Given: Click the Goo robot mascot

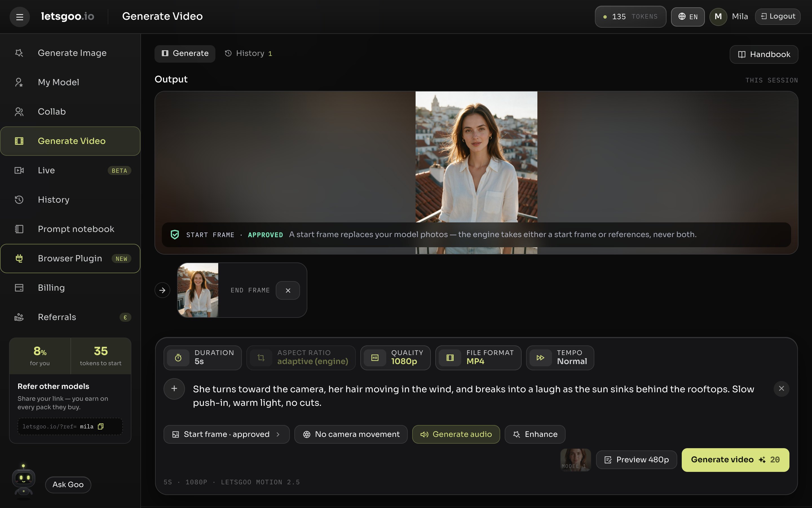Looking at the screenshot, I should (x=23, y=481).
